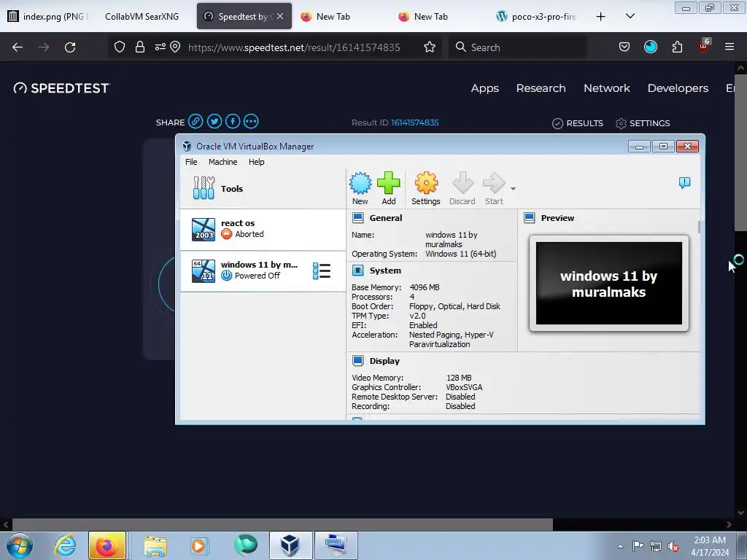747x560 pixels.
Task: Click the more share options icon
Action: click(x=251, y=122)
